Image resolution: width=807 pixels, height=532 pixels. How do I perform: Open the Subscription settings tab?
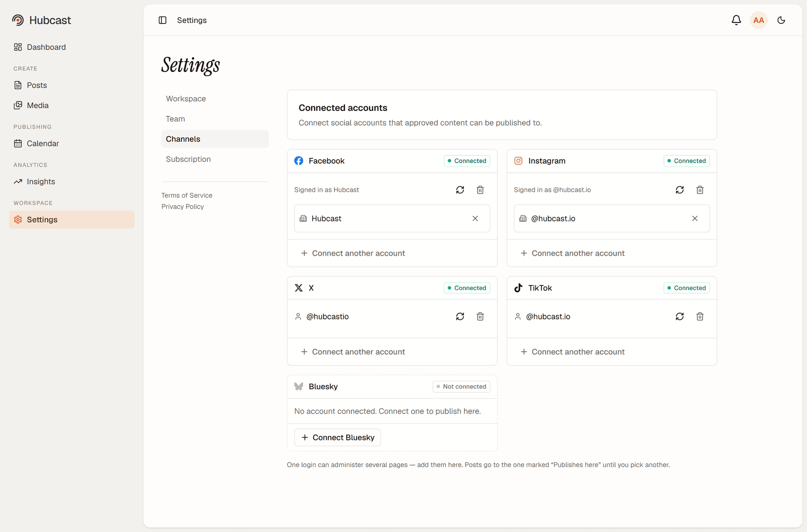[215, 159]
